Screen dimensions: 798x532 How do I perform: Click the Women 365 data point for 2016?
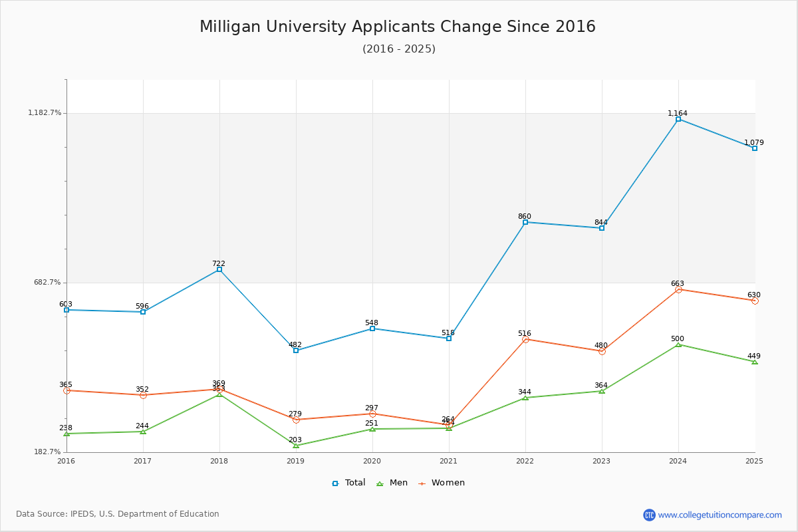pos(66,390)
